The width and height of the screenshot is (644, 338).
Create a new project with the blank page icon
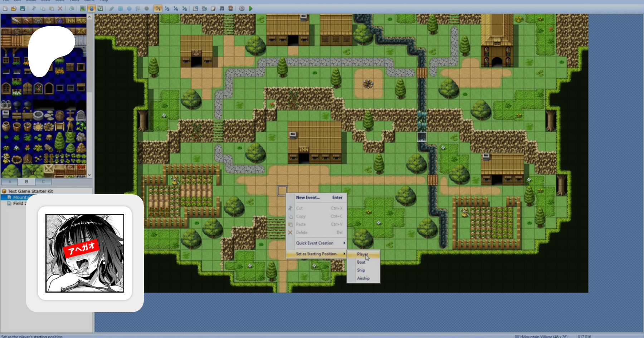pyautogui.click(x=5, y=8)
